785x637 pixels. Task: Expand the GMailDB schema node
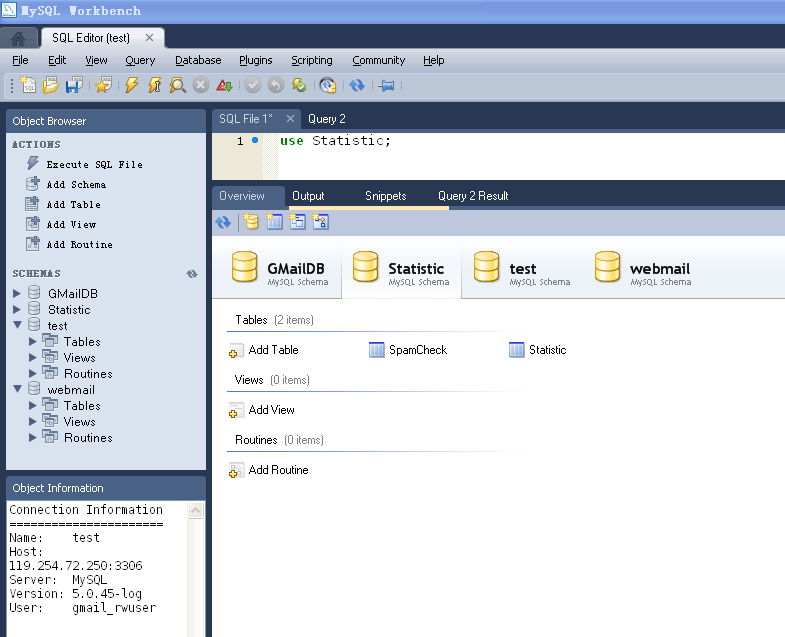click(17, 294)
